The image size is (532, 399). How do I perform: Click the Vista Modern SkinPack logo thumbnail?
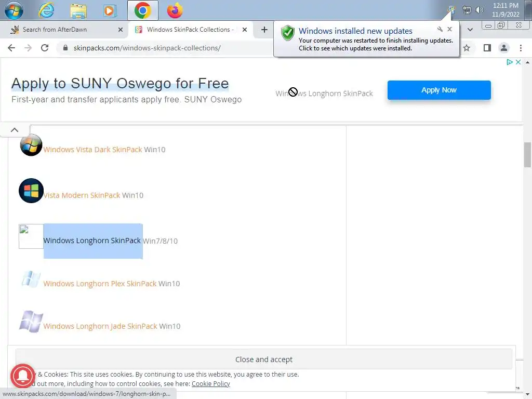point(31,191)
